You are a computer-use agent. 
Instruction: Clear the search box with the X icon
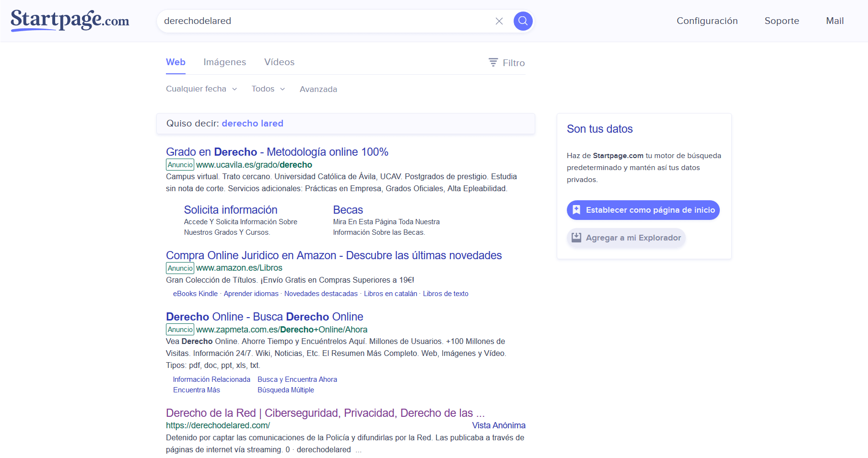499,21
